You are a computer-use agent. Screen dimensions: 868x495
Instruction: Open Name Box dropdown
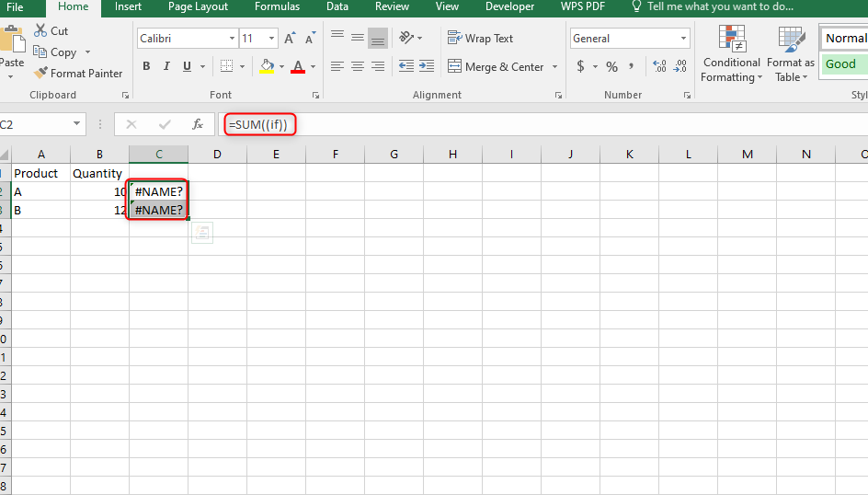point(76,124)
